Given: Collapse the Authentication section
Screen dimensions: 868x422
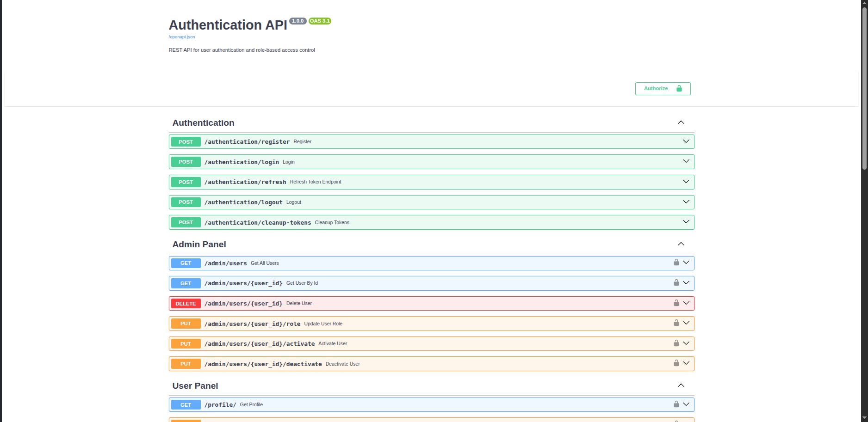Looking at the screenshot, I should point(681,122).
